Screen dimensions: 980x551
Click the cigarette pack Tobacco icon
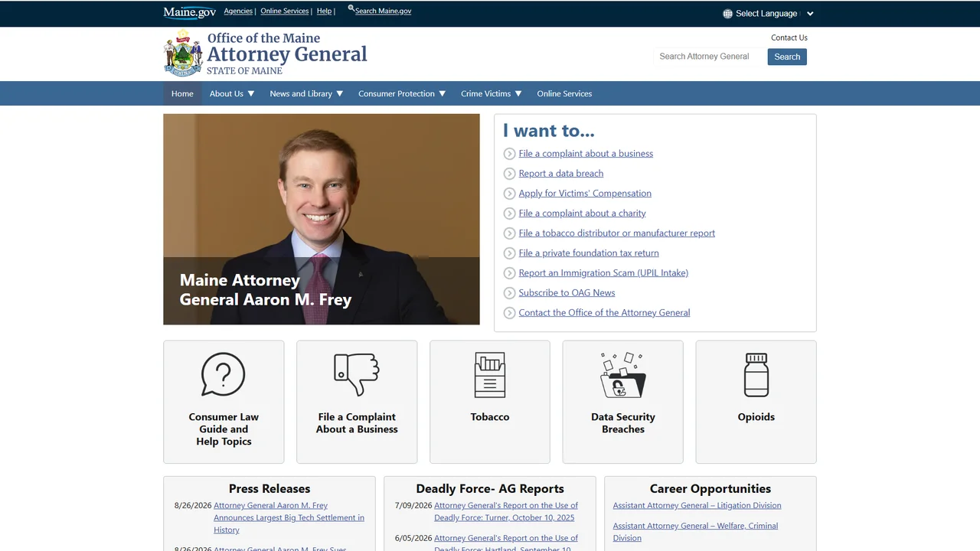pos(490,375)
